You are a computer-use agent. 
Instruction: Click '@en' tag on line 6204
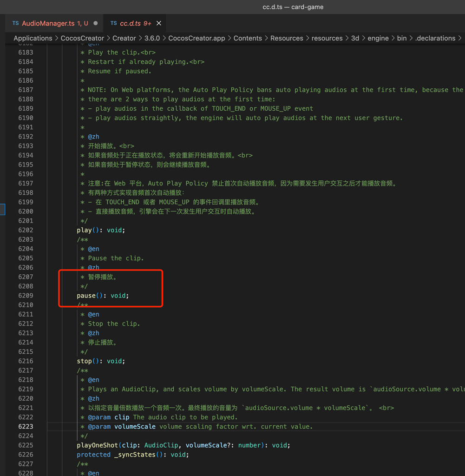tap(93, 249)
